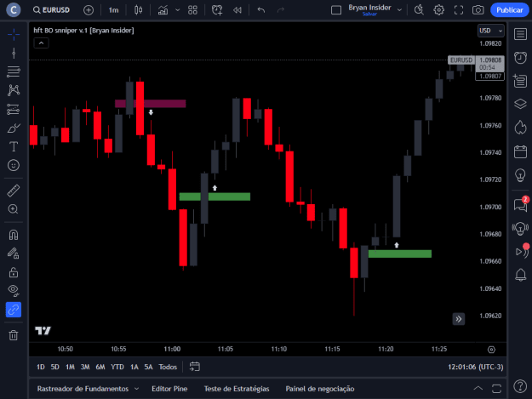Select the trend line tool
This screenshot has height=399, width=532.
click(x=14, y=54)
